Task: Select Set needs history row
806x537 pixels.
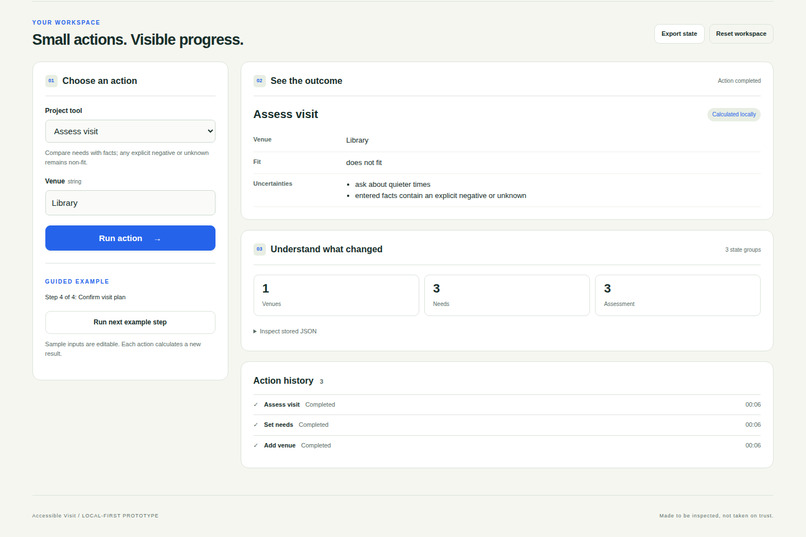Action: tap(507, 425)
